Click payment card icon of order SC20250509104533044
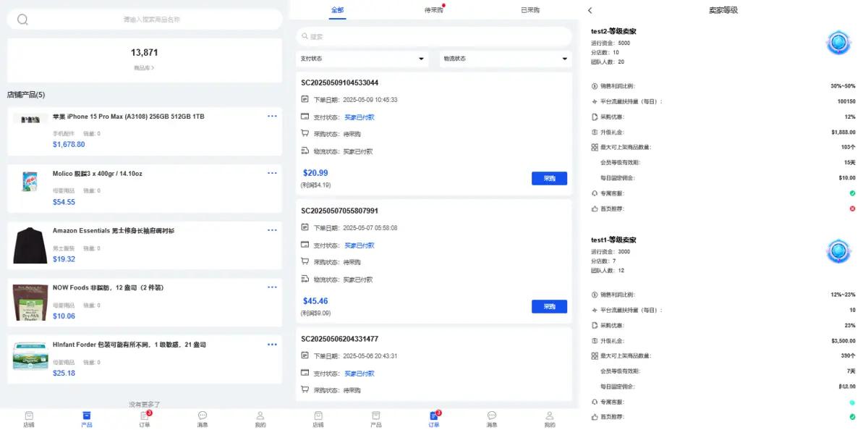The width and height of the screenshot is (868, 430). 305,117
